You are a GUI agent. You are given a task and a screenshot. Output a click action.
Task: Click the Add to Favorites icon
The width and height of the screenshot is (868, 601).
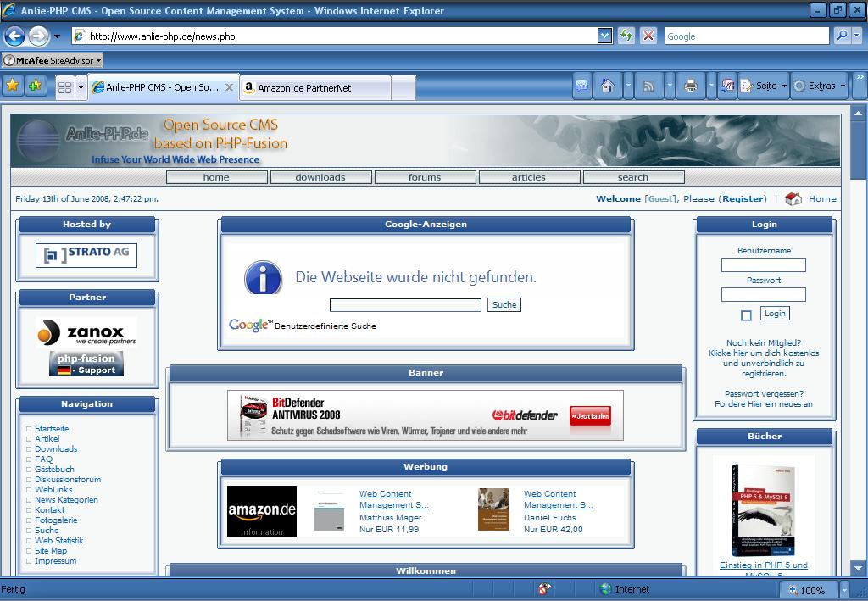(35, 86)
